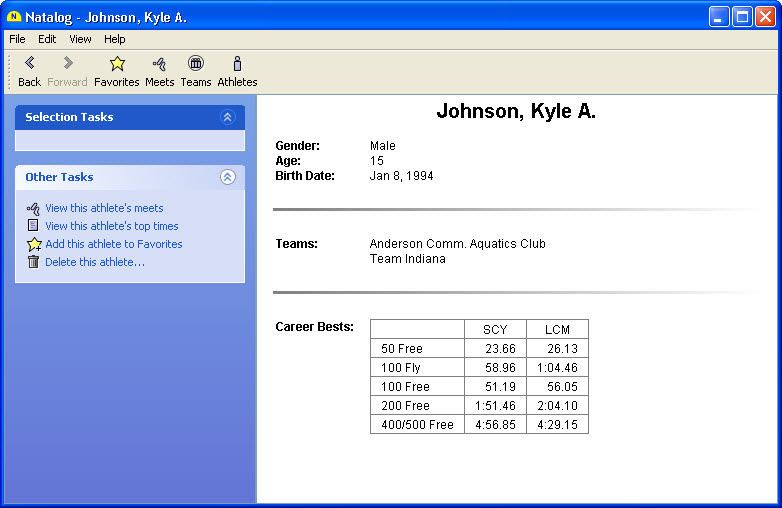Open View this athlete's top times link
The image size is (782, 508).
tap(111, 226)
